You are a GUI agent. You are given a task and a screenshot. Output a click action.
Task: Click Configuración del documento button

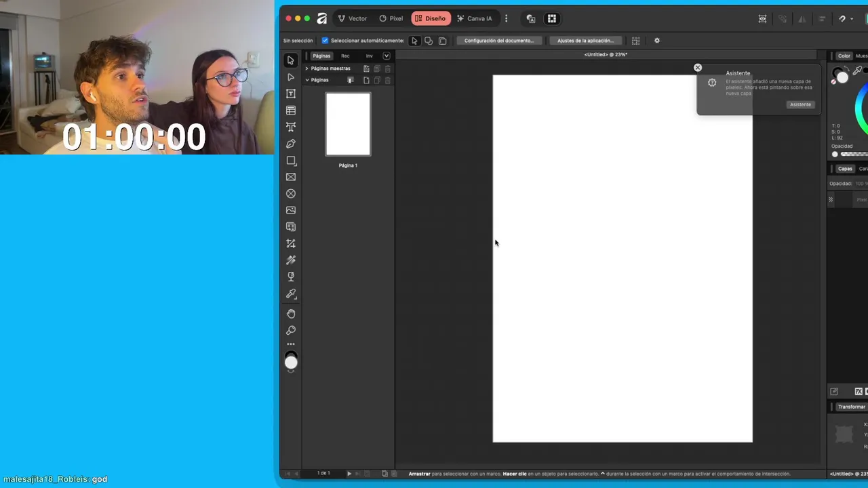click(499, 41)
